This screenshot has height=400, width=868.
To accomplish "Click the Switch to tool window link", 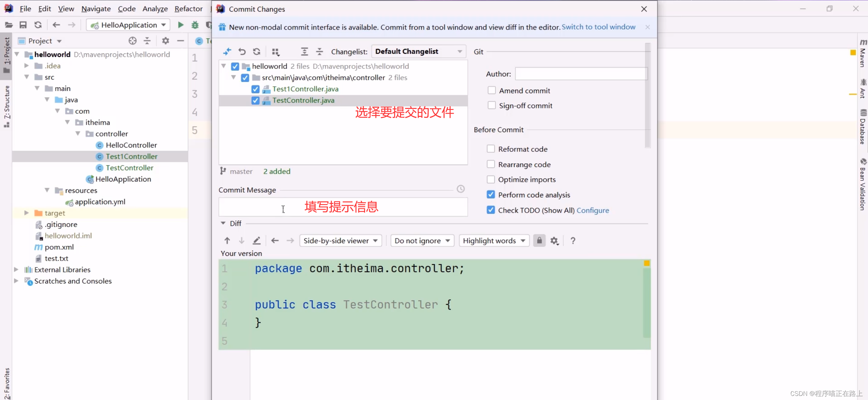I will coord(598,27).
